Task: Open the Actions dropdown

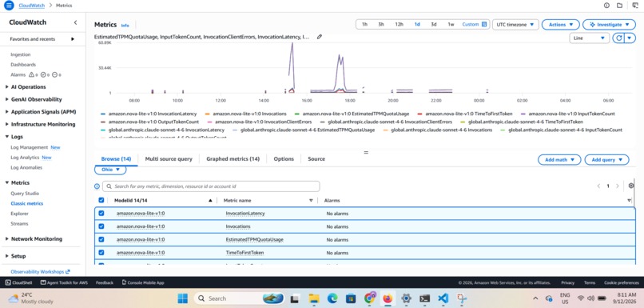Action: tap(561, 24)
